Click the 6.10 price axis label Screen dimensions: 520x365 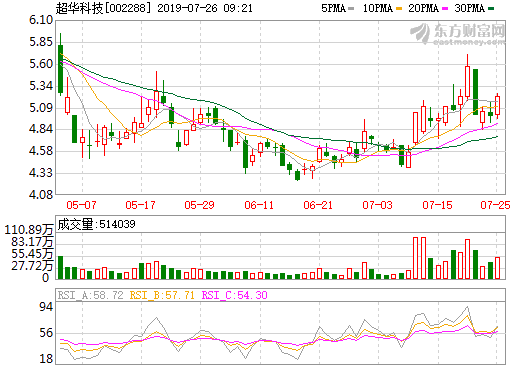point(41,20)
